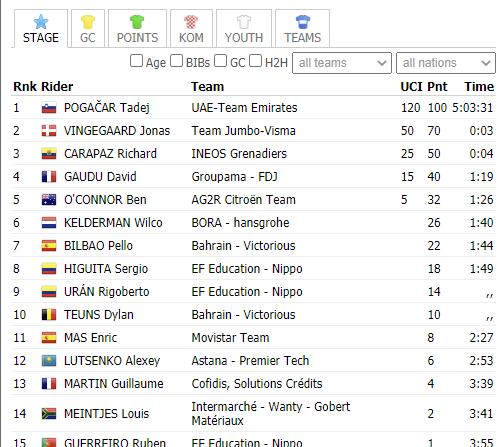Open the Movistar Team link

pyautogui.click(x=230, y=338)
